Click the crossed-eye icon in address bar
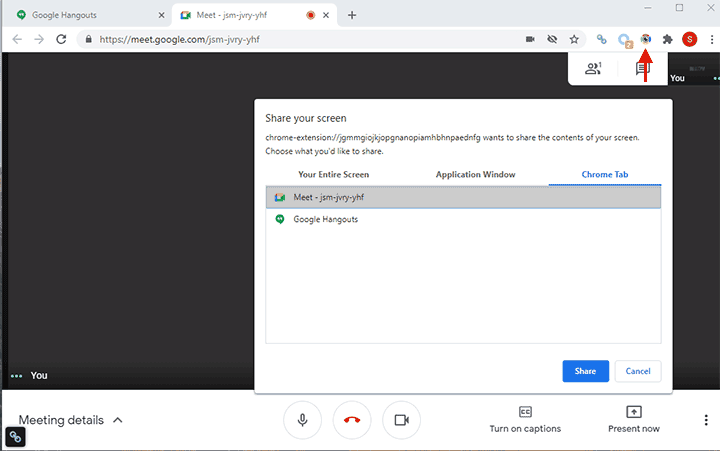The height and width of the screenshot is (451, 720). [552, 39]
